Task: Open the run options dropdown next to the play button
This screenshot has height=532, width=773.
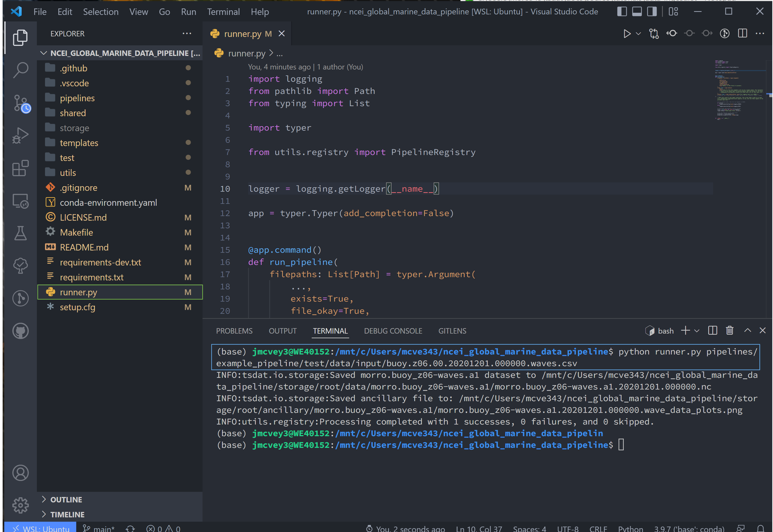Action: [638, 34]
